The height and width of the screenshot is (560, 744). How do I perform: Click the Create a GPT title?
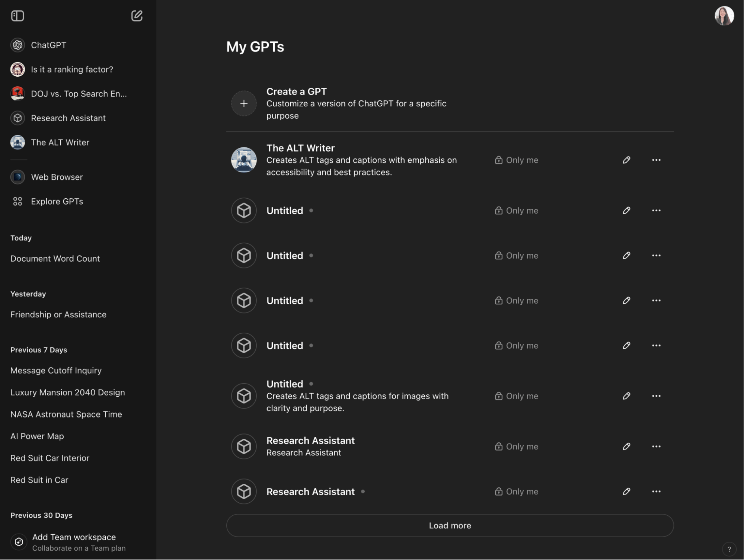296,92
